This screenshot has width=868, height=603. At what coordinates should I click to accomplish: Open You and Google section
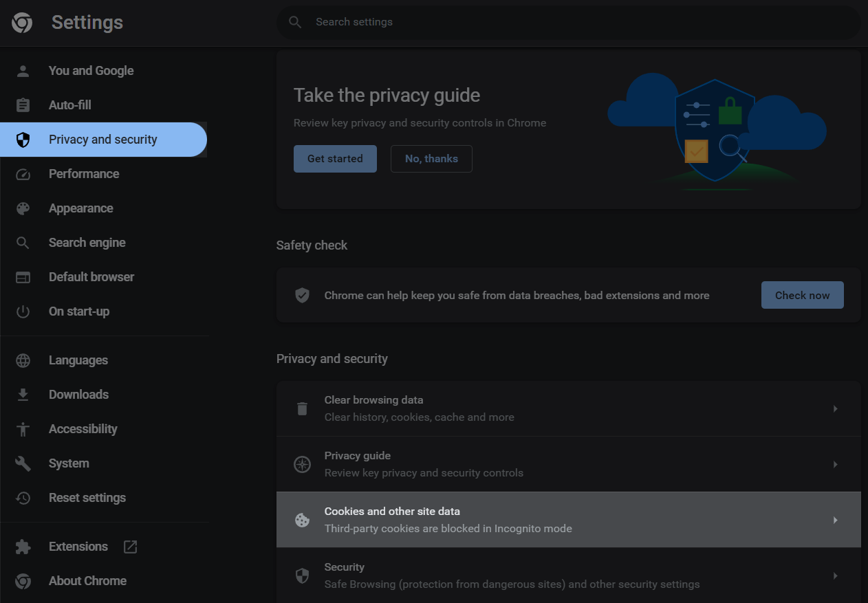click(91, 71)
